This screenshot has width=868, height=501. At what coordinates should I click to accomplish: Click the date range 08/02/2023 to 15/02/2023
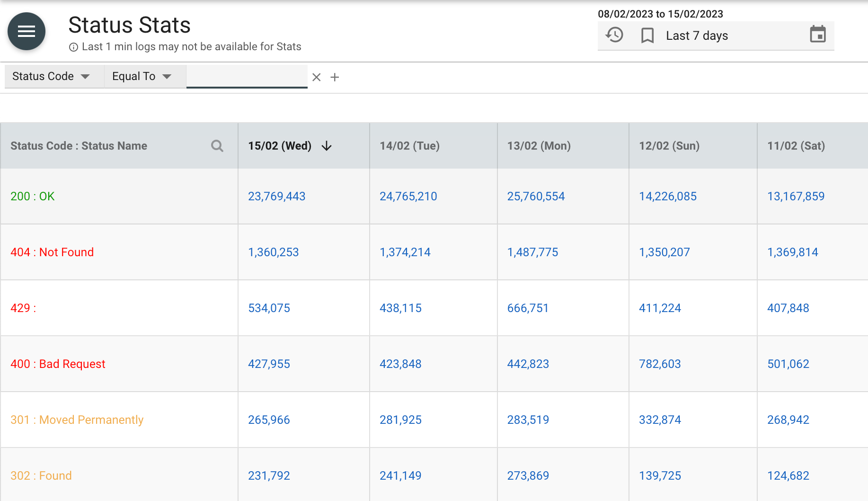(x=661, y=14)
